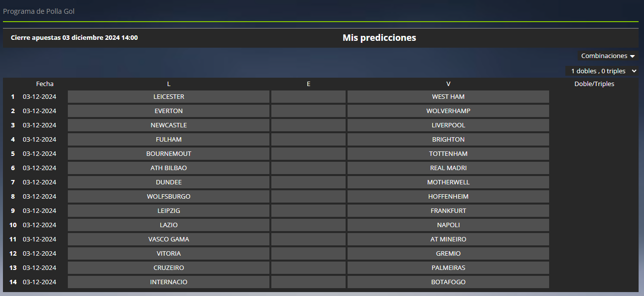Select TOTTENHAM in match 5
The image size is (644, 296).
(x=448, y=154)
